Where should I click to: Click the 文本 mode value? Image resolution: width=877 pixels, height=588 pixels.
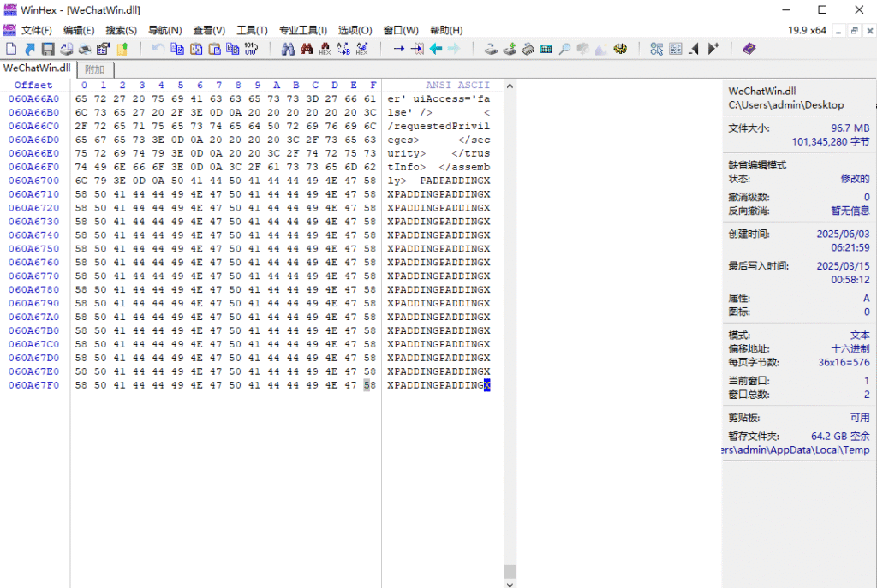860,336
